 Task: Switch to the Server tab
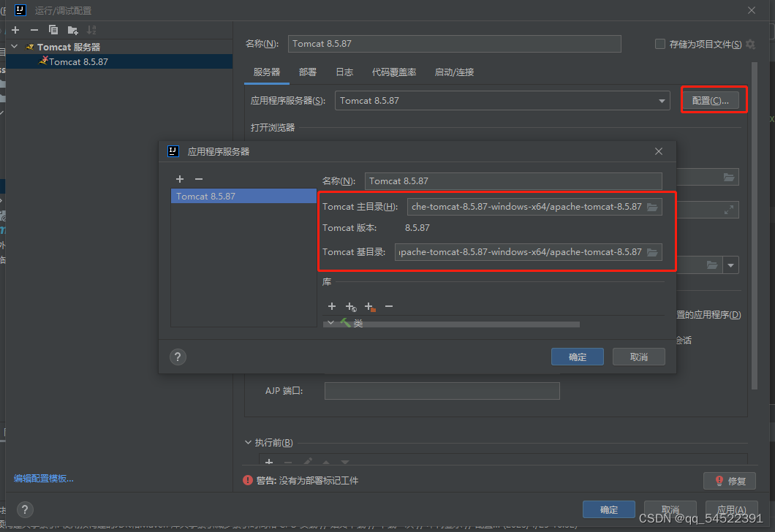pos(266,72)
